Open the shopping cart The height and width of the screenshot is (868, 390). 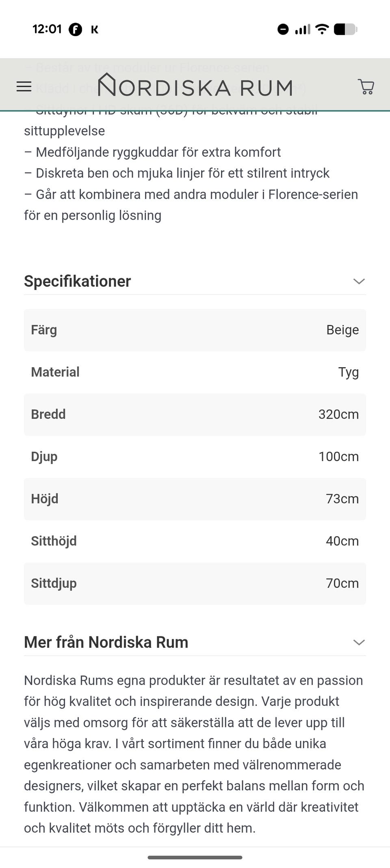[x=366, y=87]
